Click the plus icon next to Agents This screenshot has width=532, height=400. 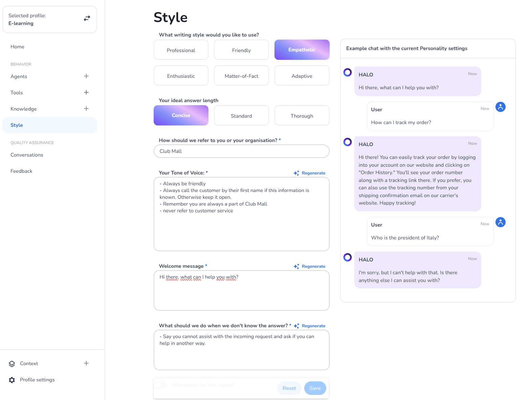click(x=86, y=76)
